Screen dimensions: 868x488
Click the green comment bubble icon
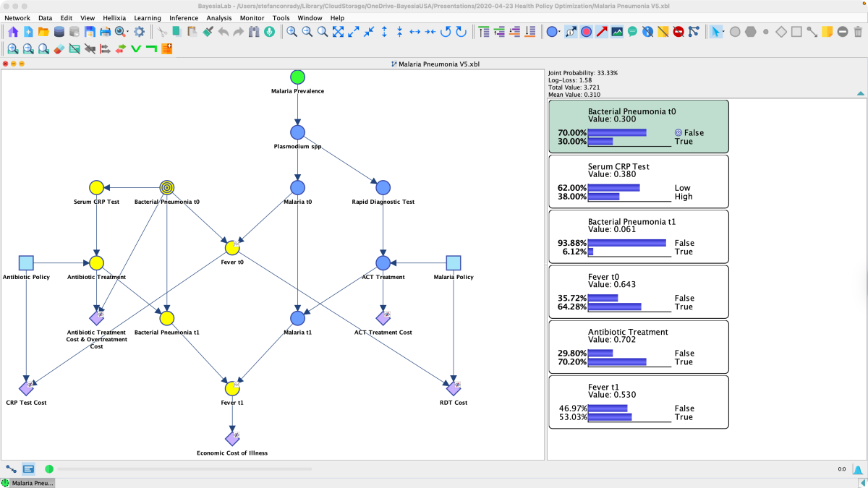(632, 32)
